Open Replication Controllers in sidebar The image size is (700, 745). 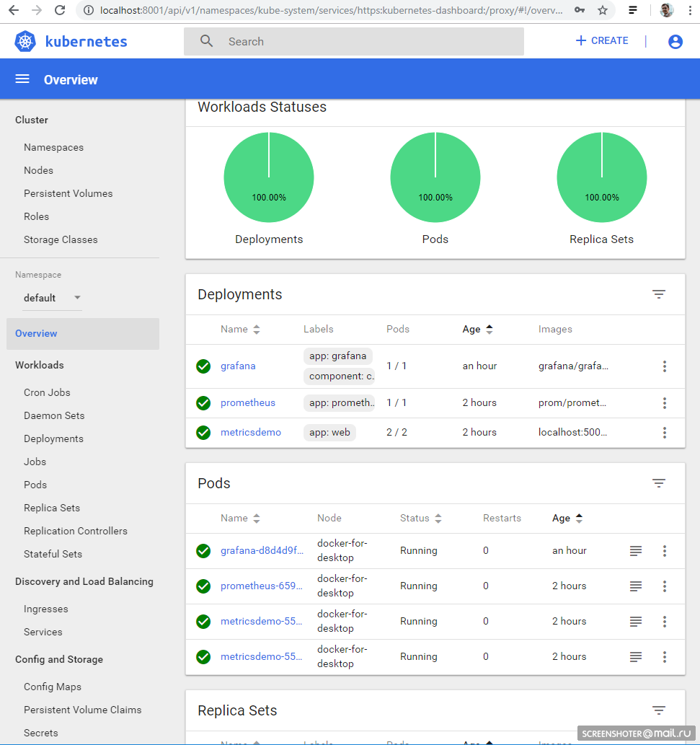[x=76, y=531]
